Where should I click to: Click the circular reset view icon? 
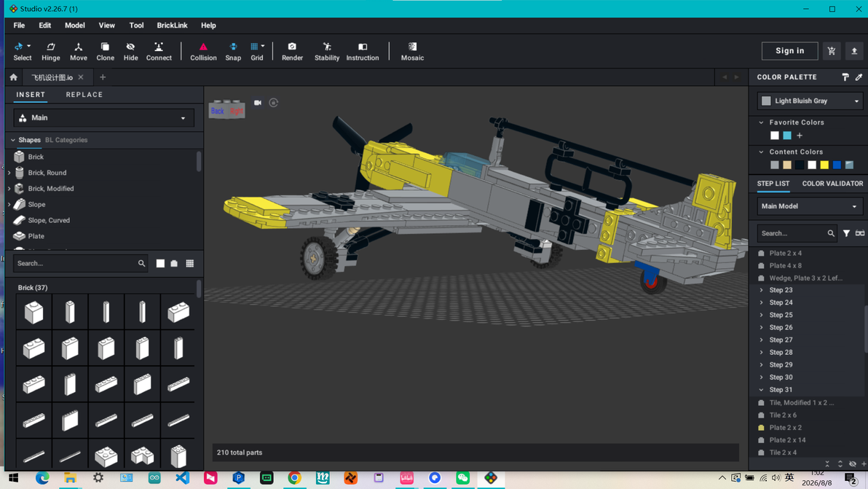tap(274, 103)
